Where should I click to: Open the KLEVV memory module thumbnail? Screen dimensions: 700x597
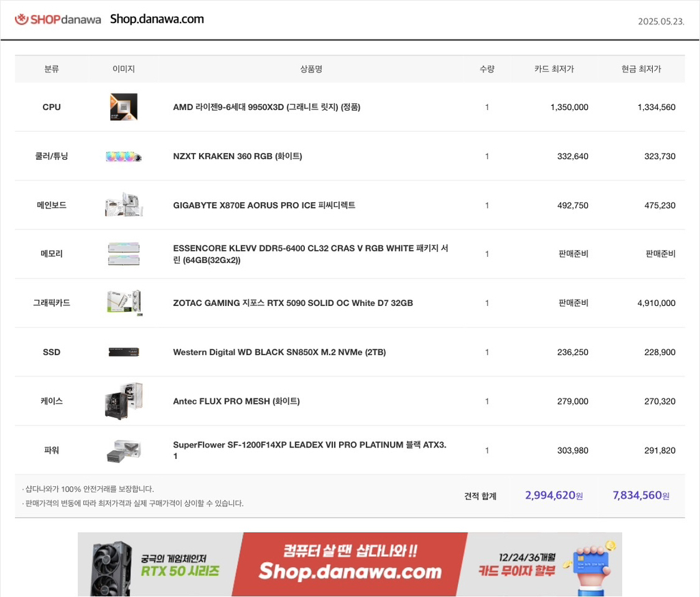point(124,254)
